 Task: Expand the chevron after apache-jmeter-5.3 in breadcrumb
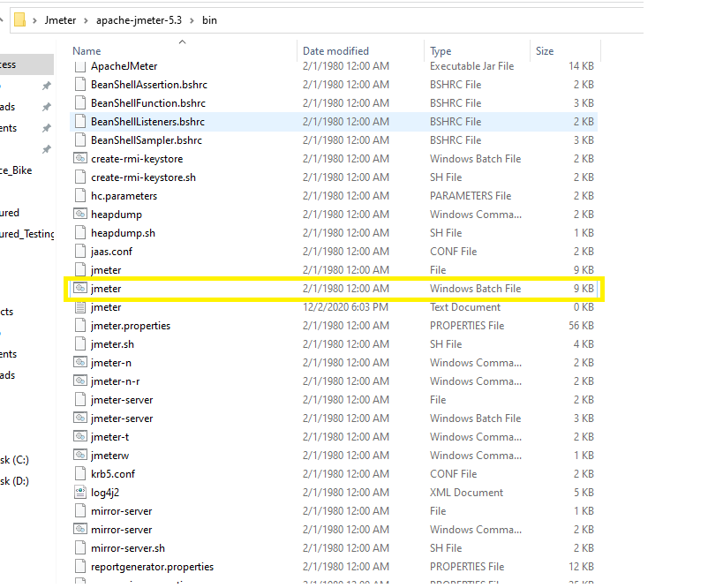pos(192,20)
